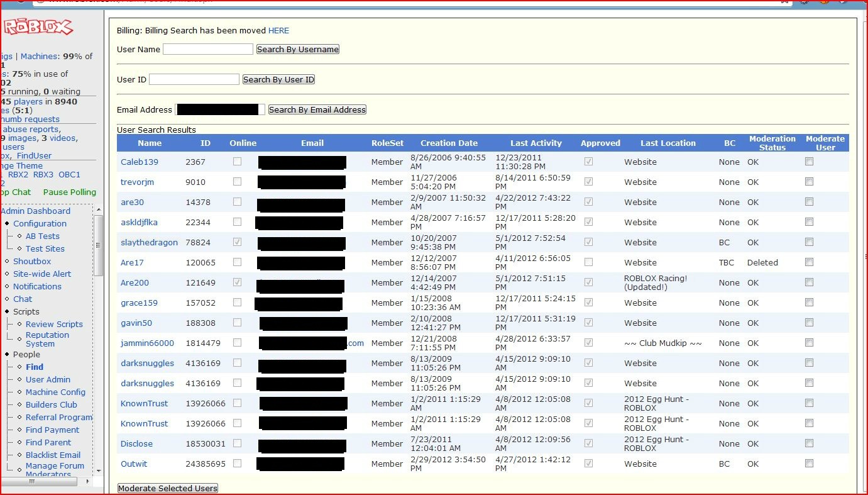Focus the User ID input field
Image resolution: width=868 pixels, height=495 pixels.
click(194, 79)
